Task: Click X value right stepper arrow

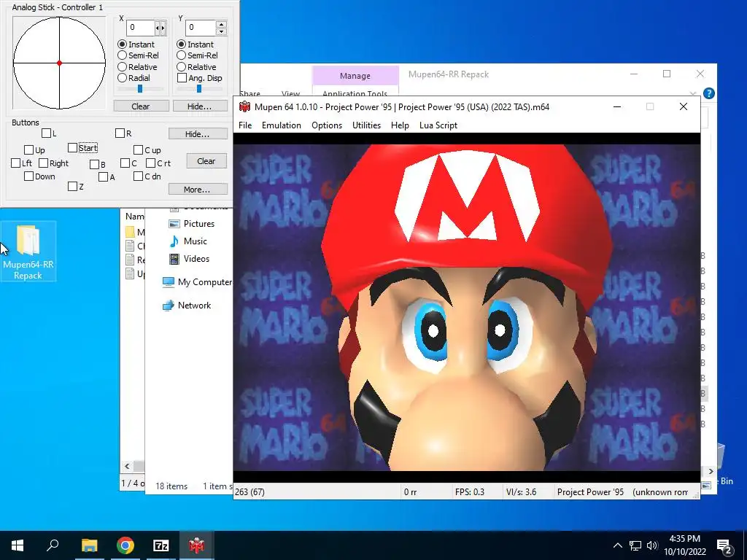Action: pyautogui.click(x=163, y=28)
